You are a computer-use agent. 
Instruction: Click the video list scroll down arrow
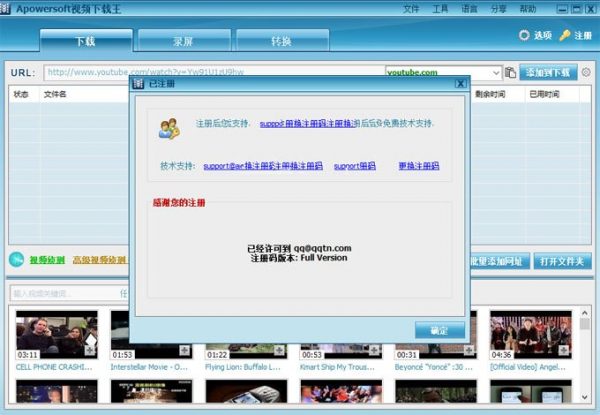pos(584,397)
